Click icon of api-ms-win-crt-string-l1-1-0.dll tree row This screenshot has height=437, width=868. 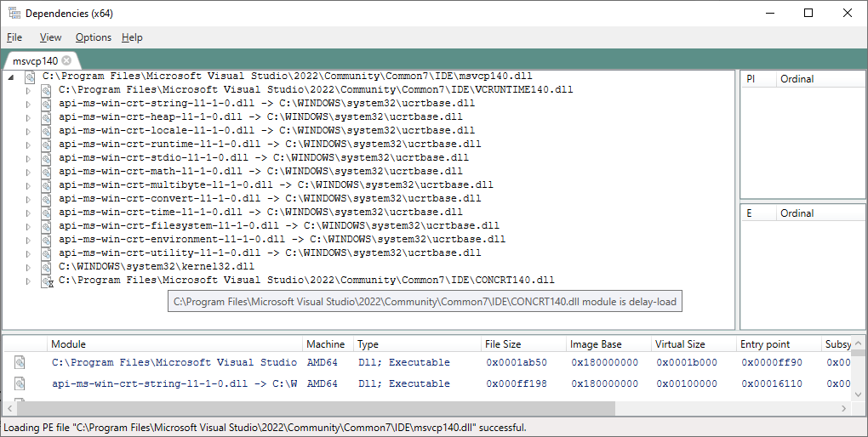pyautogui.click(x=47, y=104)
